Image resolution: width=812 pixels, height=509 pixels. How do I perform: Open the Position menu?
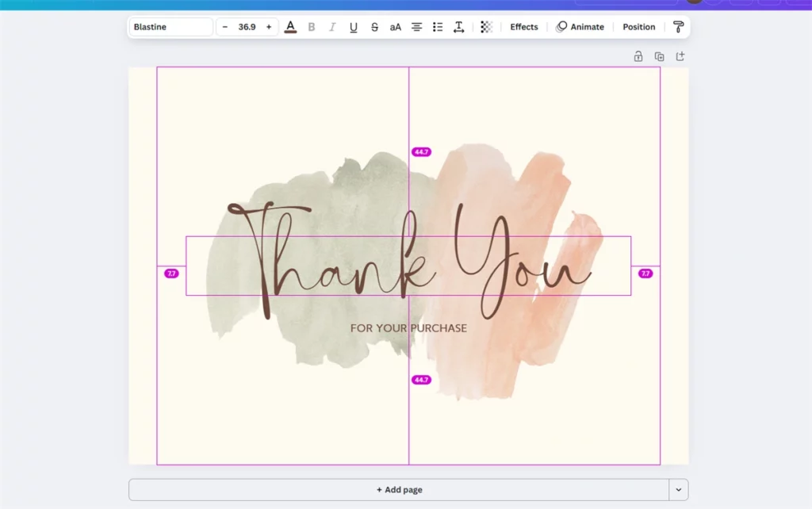point(638,26)
